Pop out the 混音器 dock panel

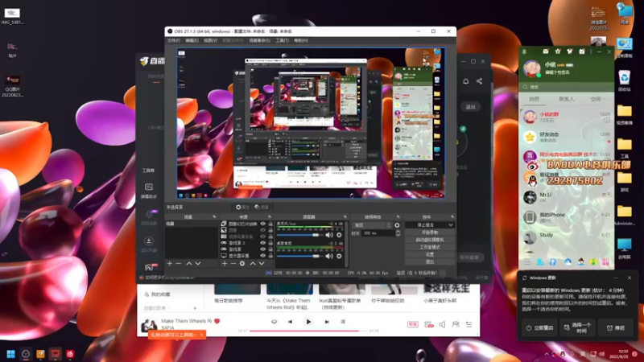tap(345, 216)
